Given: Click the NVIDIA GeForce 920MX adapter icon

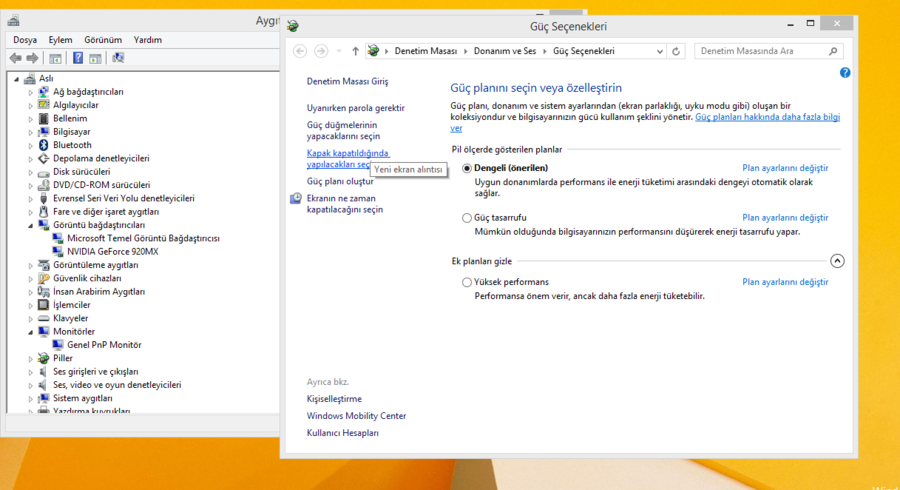Looking at the screenshot, I should [x=58, y=252].
